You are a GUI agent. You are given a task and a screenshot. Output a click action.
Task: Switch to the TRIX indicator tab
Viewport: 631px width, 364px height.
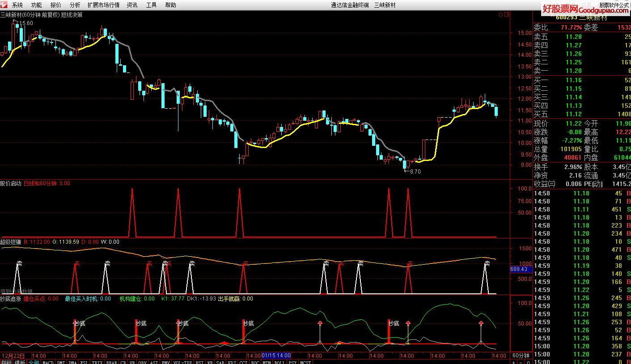[97, 362]
